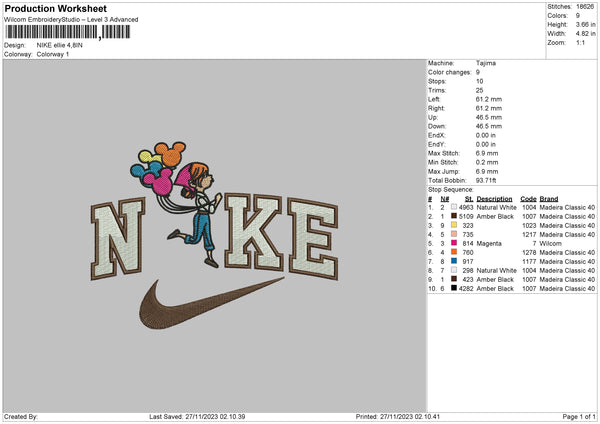Click the Amber Black swatch in stop 2
This screenshot has height=424, width=600.
(x=454, y=216)
